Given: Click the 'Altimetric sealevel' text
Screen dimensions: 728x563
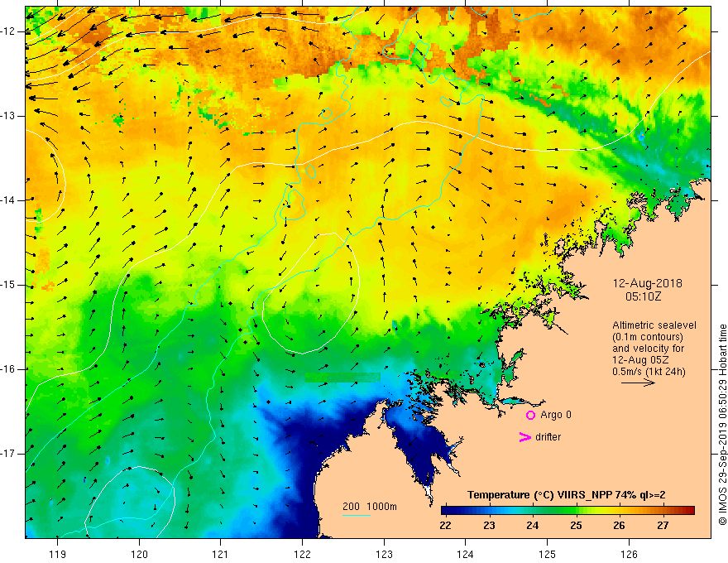Looking at the screenshot, I should coord(654,325).
